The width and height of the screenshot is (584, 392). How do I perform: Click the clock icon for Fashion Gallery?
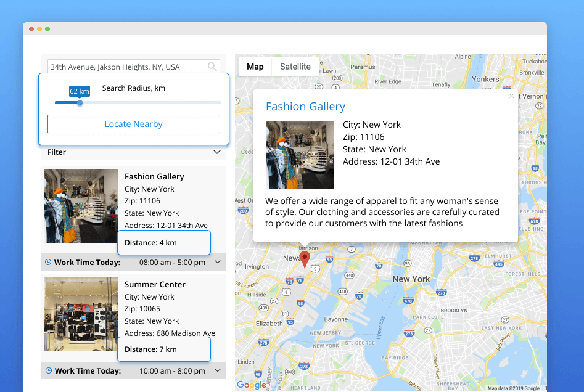pyautogui.click(x=48, y=262)
